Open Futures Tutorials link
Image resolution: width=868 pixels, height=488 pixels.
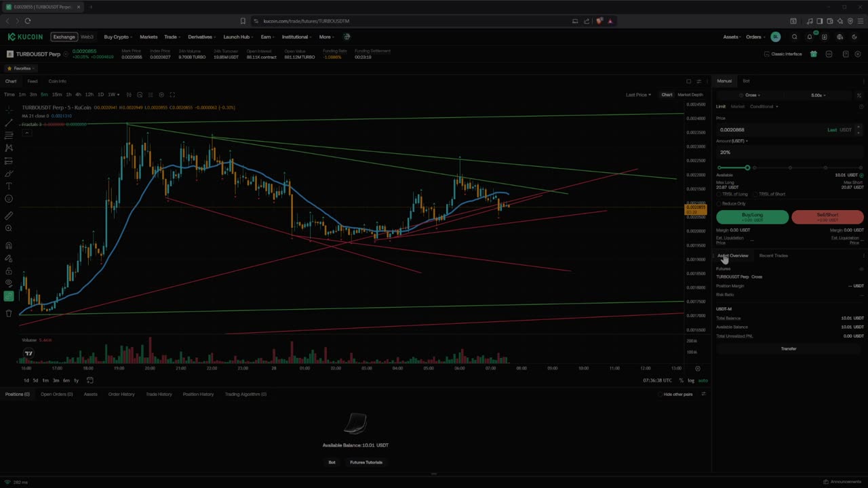tap(366, 462)
